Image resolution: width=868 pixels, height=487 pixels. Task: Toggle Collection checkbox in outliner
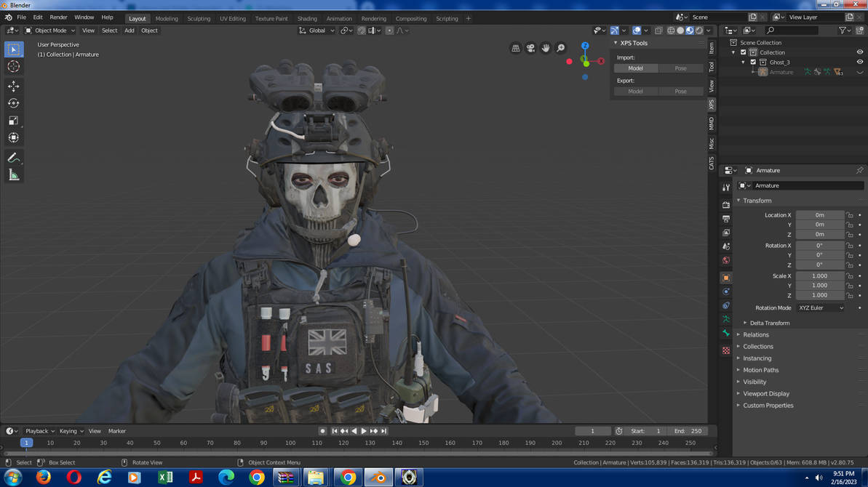[x=744, y=52]
